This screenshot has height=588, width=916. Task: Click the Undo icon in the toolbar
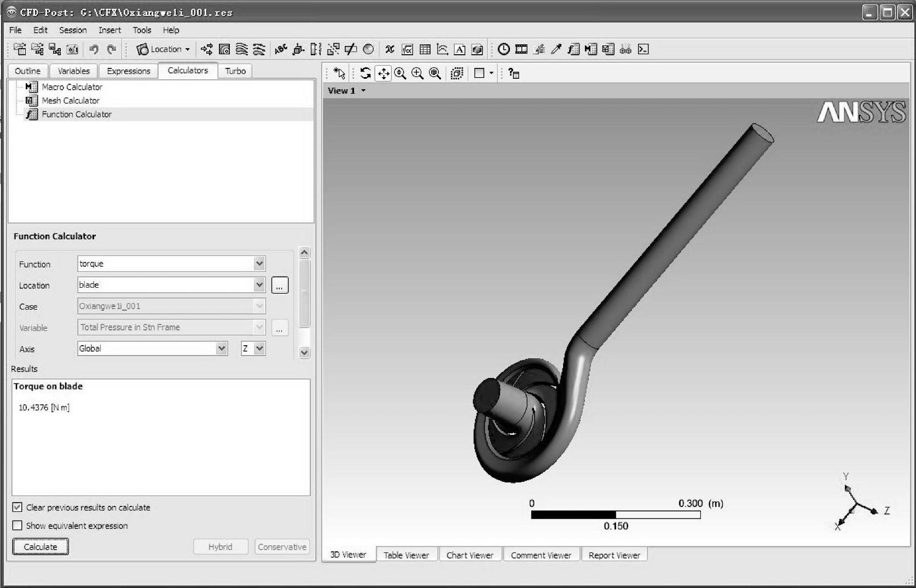(x=94, y=49)
